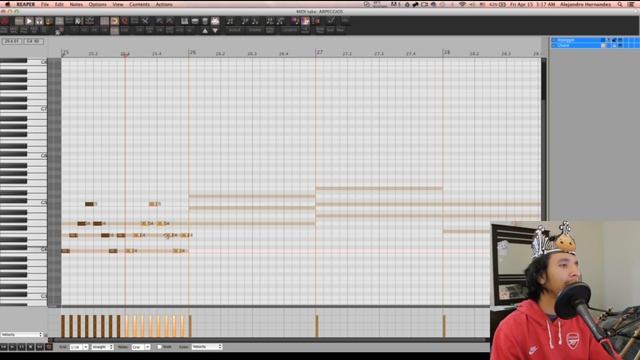The height and width of the screenshot is (360, 640).
Task: Open the Contents menu
Action: click(139, 4)
